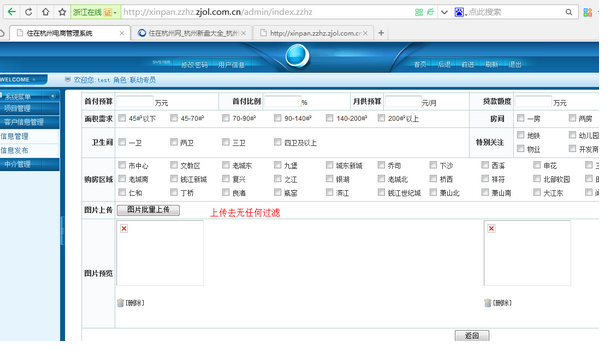The height and width of the screenshot is (364, 613).
Task: Click the 图片批量上传 button
Action: tap(148, 210)
